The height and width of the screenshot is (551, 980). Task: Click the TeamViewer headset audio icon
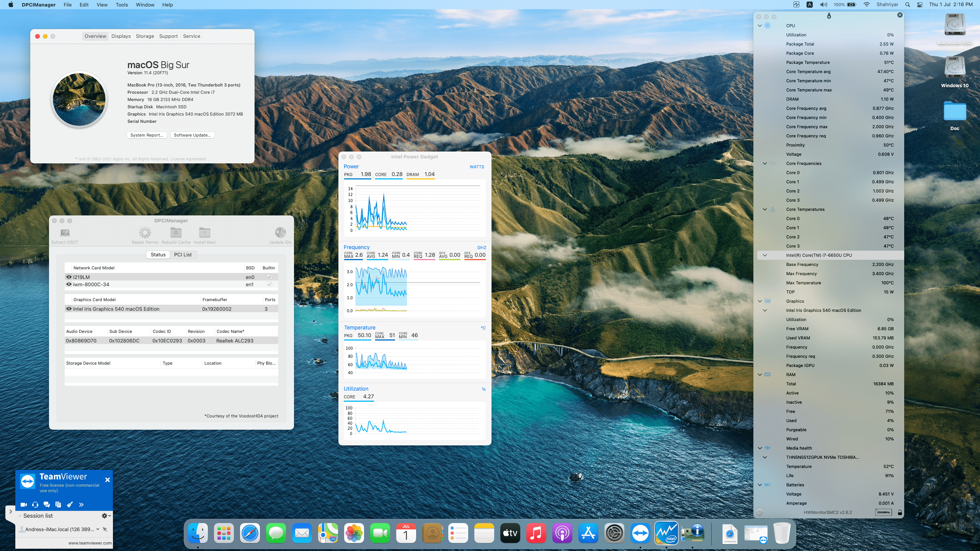tap(35, 505)
